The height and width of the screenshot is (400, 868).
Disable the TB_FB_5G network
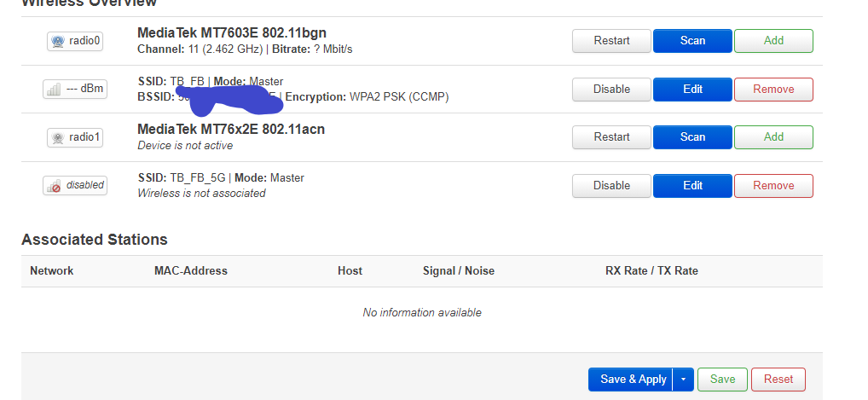[611, 186]
